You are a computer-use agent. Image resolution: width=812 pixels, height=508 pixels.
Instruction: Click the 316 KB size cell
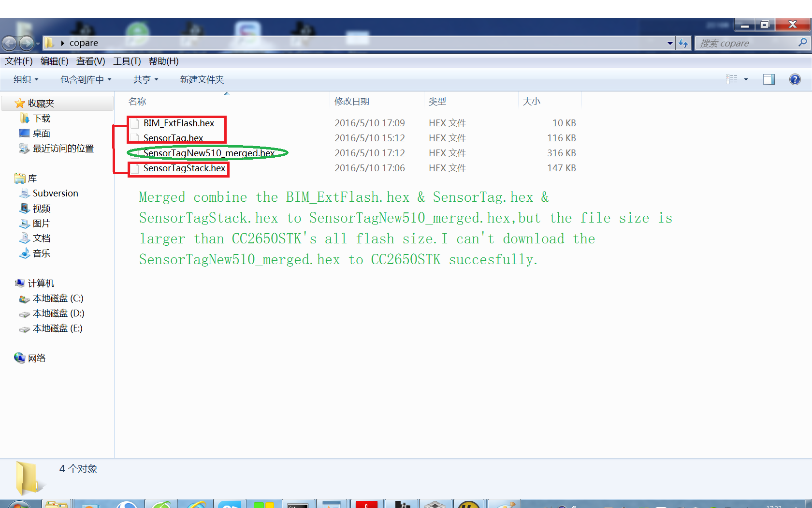point(562,153)
